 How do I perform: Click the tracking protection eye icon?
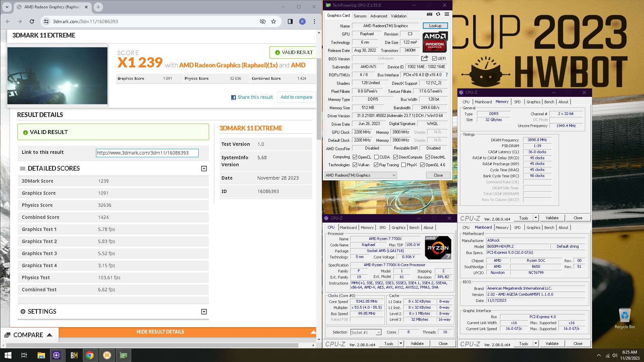(263, 21)
